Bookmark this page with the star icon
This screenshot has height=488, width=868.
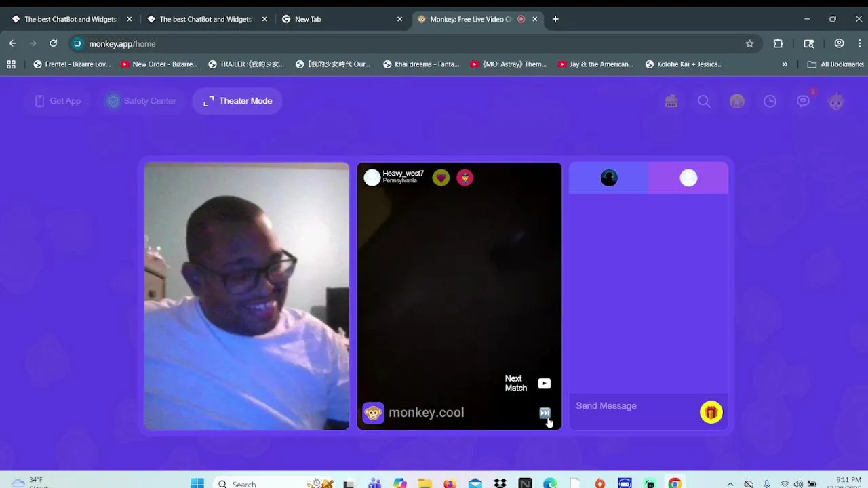coord(749,43)
